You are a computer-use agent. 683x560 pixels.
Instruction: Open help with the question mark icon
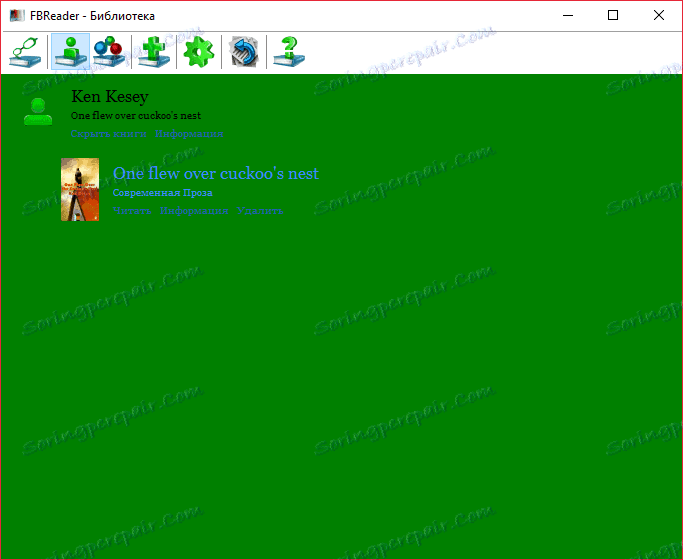click(289, 52)
